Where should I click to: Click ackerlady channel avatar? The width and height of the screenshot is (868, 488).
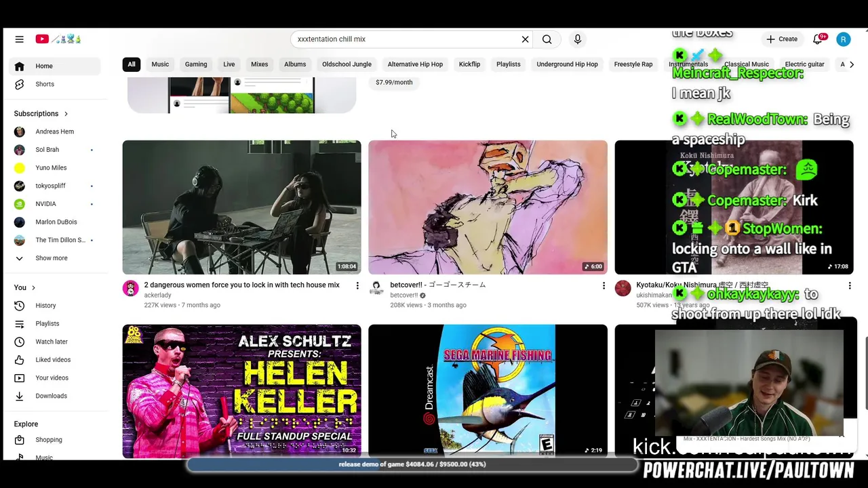tap(131, 289)
